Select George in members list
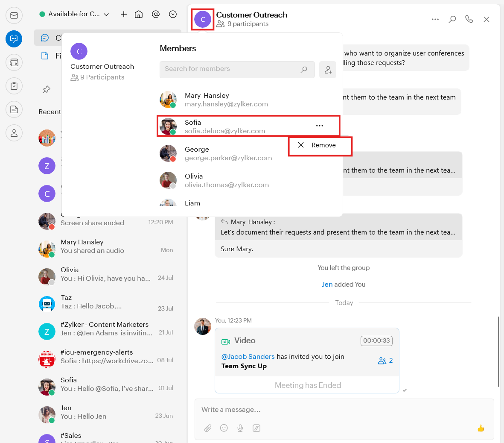This screenshot has width=504, height=443. (x=248, y=153)
